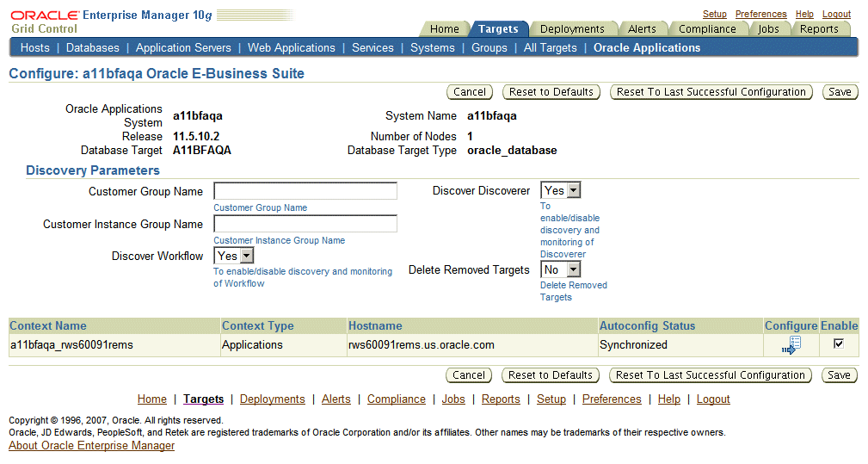Open the Oracle Applications subtab

[647, 47]
